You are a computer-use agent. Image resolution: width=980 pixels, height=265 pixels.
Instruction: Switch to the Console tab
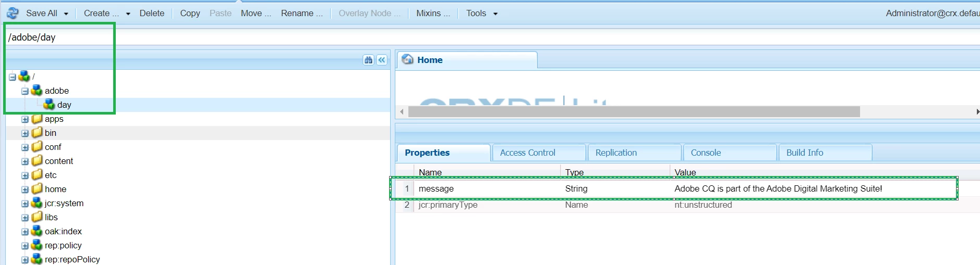[730, 153]
